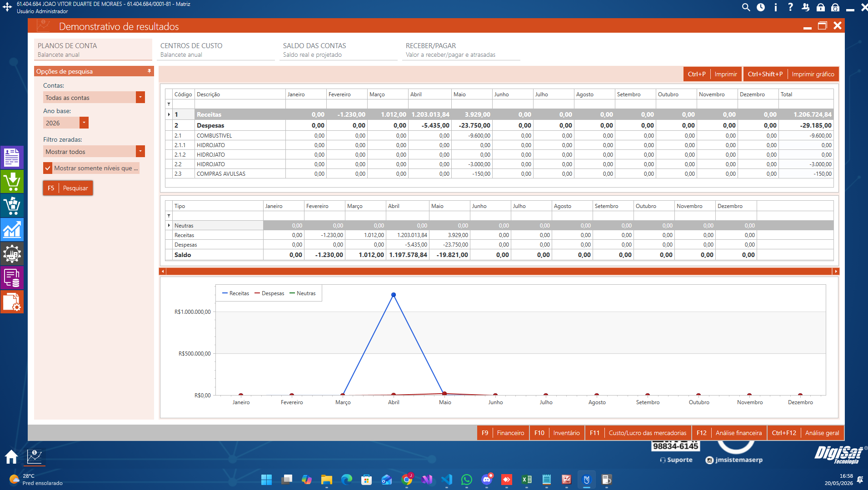Switch to the Centros de Custo tab
This screenshot has width=868, height=490.
(216, 49)
